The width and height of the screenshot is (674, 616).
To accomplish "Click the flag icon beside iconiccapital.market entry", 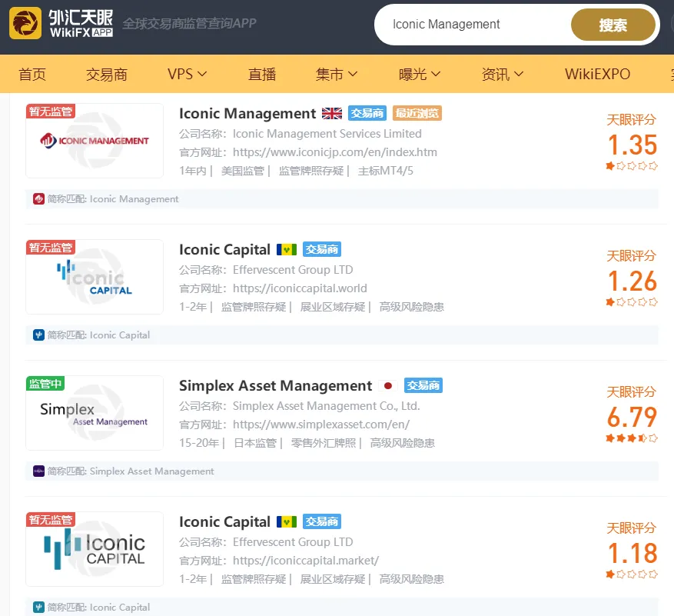I will pos(287,522).
